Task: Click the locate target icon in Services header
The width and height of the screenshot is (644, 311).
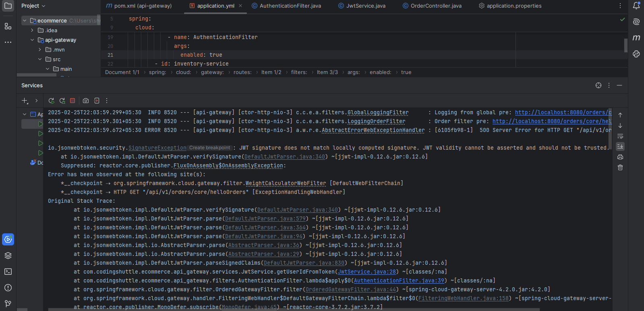Action: click(598, 85)
